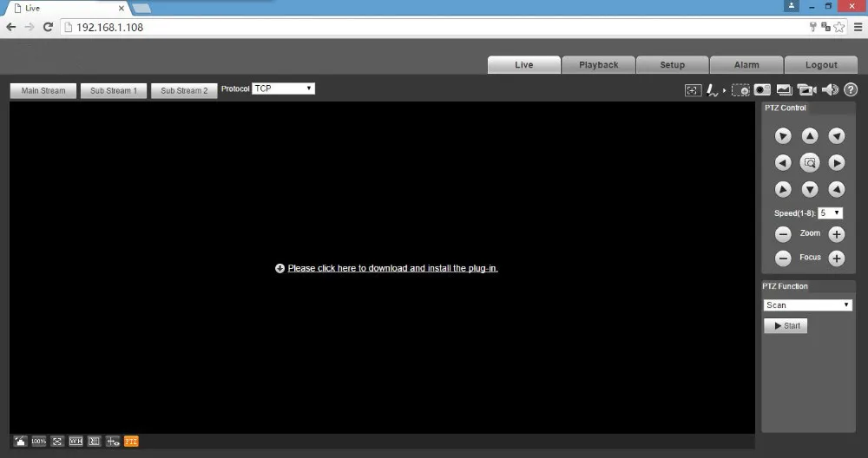Take a snapshot with the camera icon

click(x=762, y=90)
